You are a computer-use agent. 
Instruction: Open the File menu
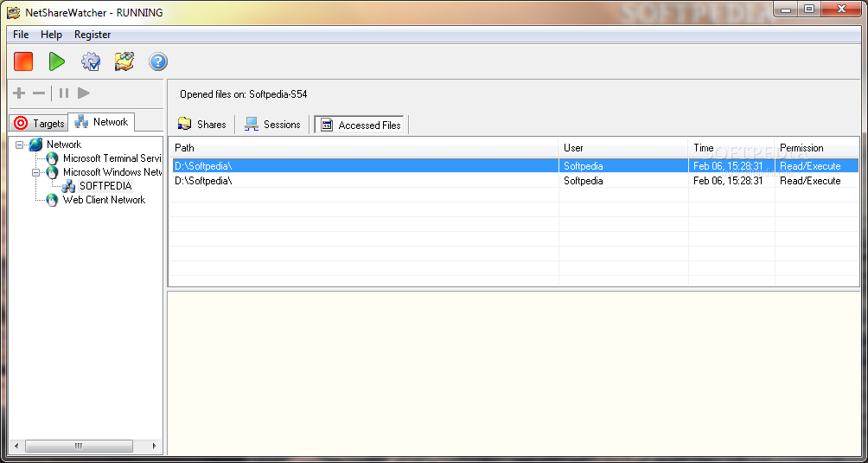click(21, 35)
